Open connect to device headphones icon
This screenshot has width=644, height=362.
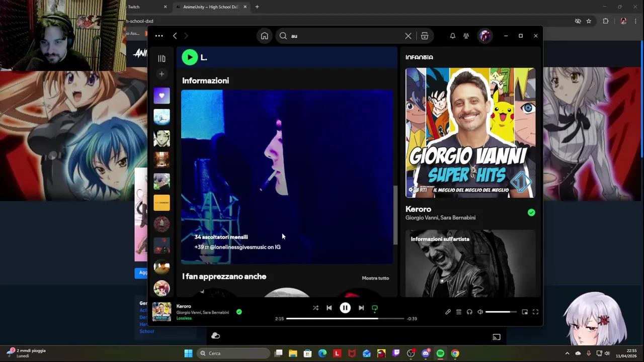coord(469,312)
